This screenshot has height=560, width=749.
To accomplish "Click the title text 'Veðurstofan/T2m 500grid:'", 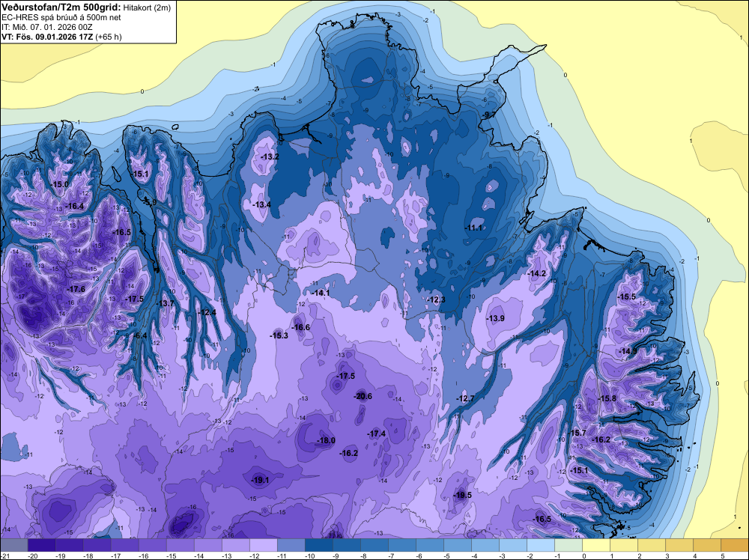I will (61, 7).
